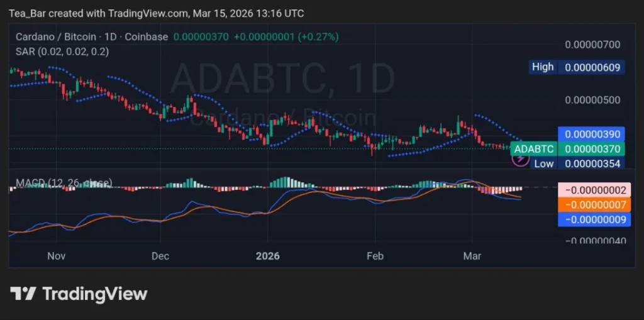The height and width of the screenshot is (320, 644).
Task: Click the +0.27% price change value
Action: click(318, 37)
